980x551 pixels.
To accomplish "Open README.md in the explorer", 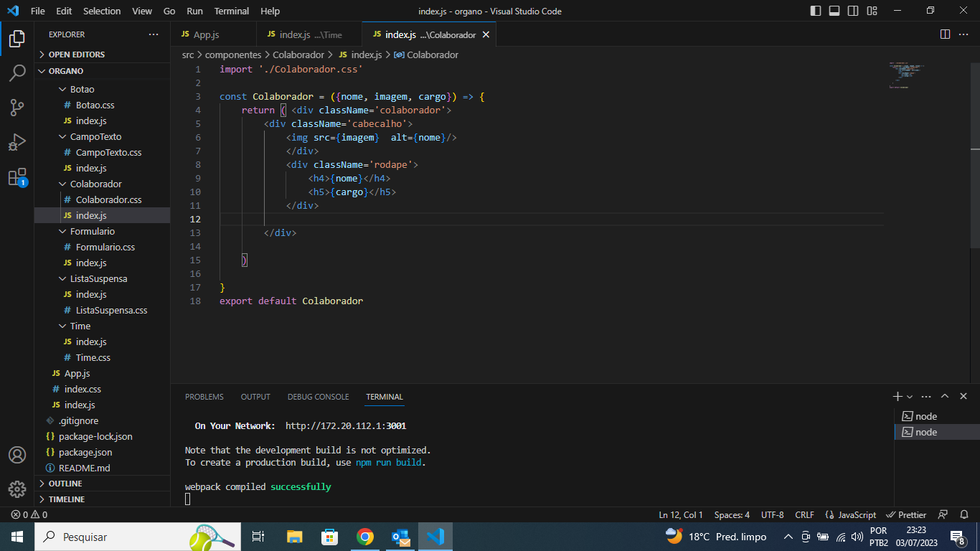I will click(x=102, y=468).
